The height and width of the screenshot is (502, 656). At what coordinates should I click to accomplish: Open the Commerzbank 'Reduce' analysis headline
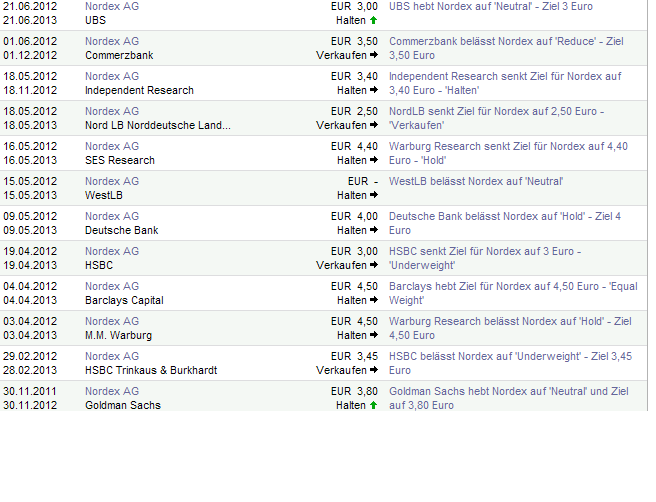coord(506,48)
